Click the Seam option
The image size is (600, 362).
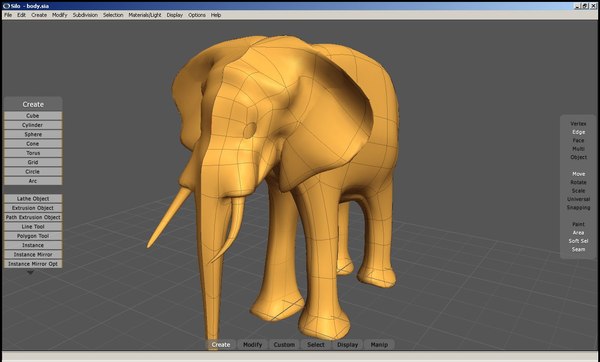[x=578, y=249]
